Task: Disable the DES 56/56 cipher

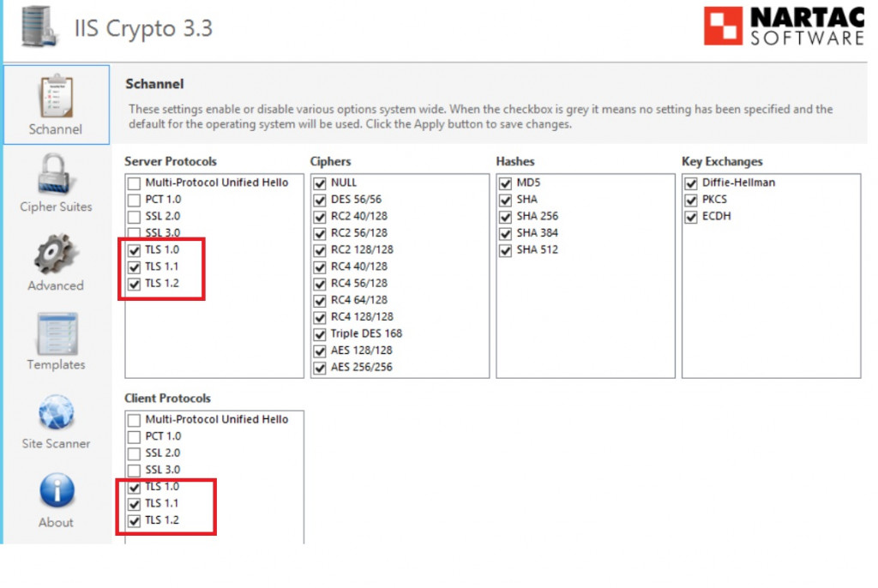Action: [320, 200]
